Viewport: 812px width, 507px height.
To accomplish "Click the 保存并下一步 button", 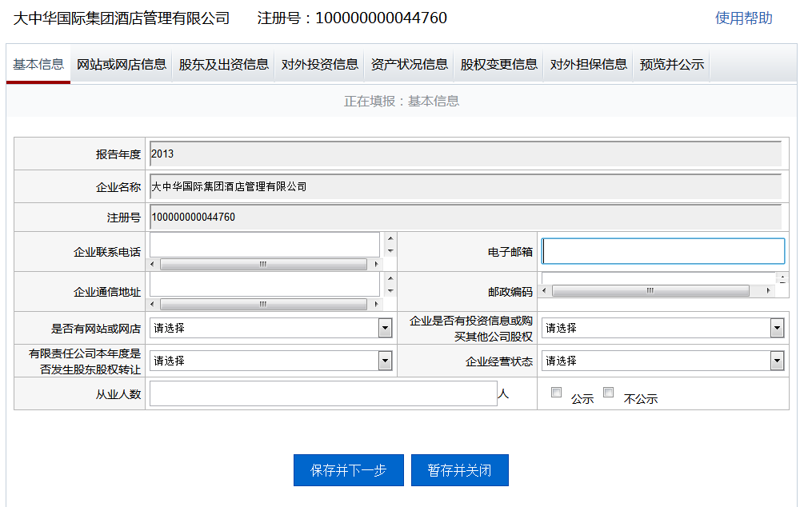I will point(348,470).
